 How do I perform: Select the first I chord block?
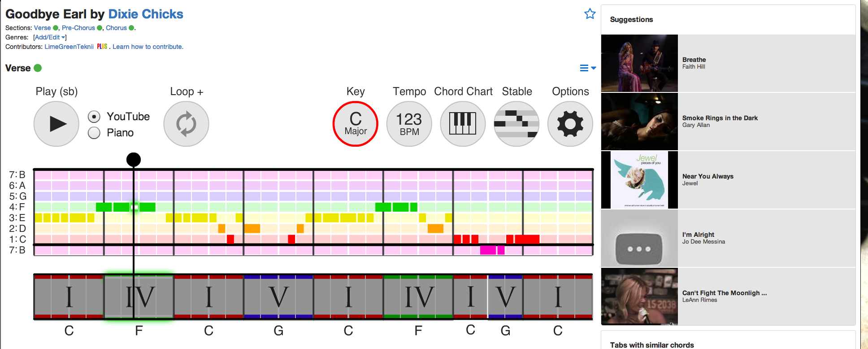click(69, 297)
